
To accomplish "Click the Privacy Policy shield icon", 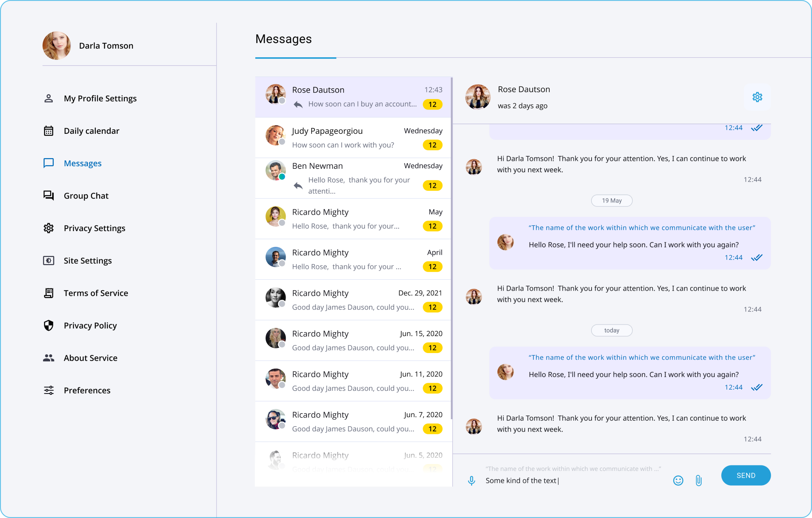I will (49, 325).
